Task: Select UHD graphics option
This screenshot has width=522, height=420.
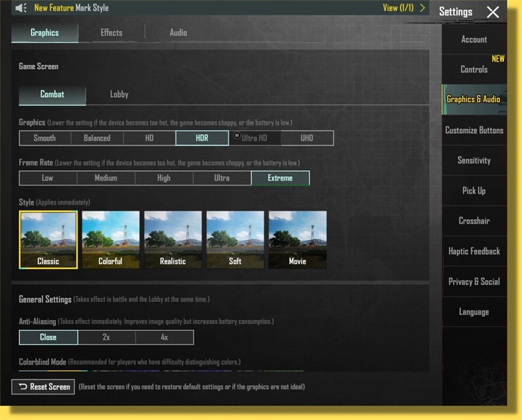Action: pos(307,138)
